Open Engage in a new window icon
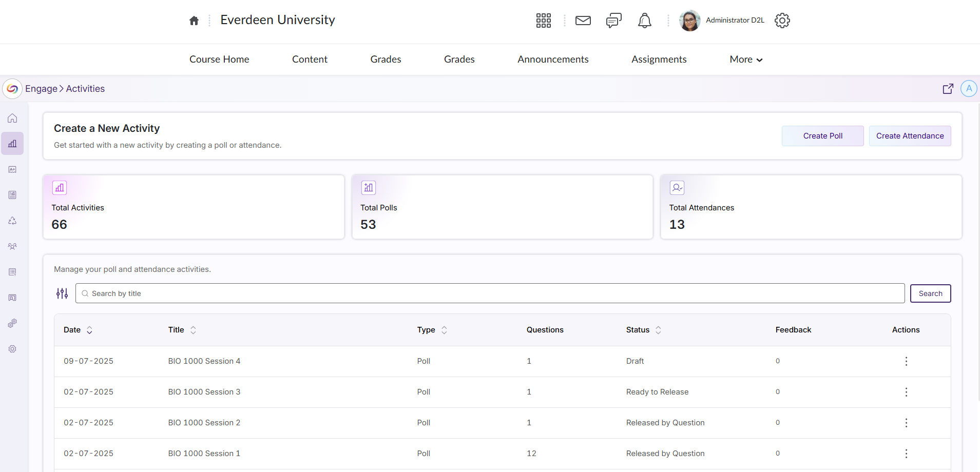The height and width of the screenshot is (472, 980). [x=948, y=89]
